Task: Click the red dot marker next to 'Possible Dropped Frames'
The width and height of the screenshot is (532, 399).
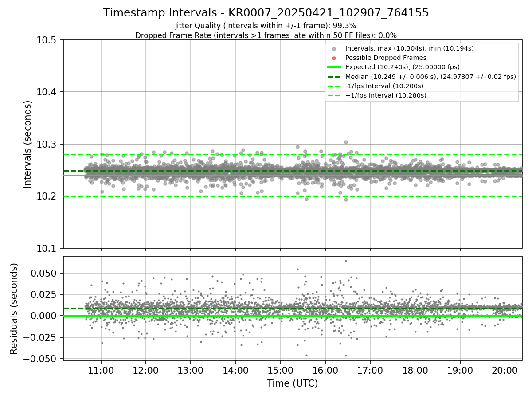Action: point(334,58)
